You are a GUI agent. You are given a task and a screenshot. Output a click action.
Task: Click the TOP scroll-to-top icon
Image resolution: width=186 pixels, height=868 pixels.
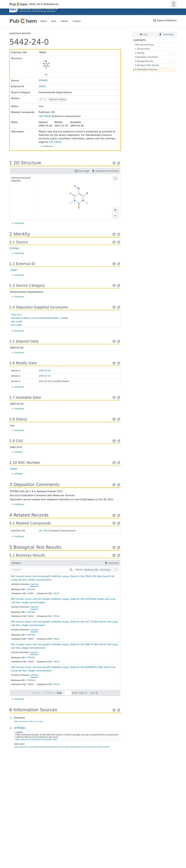coord(174,4)
